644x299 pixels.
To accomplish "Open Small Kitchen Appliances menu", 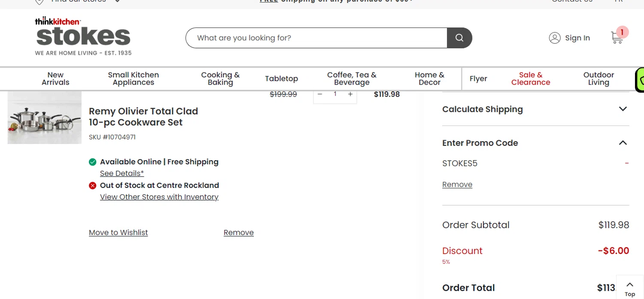I will pos(134,79).
